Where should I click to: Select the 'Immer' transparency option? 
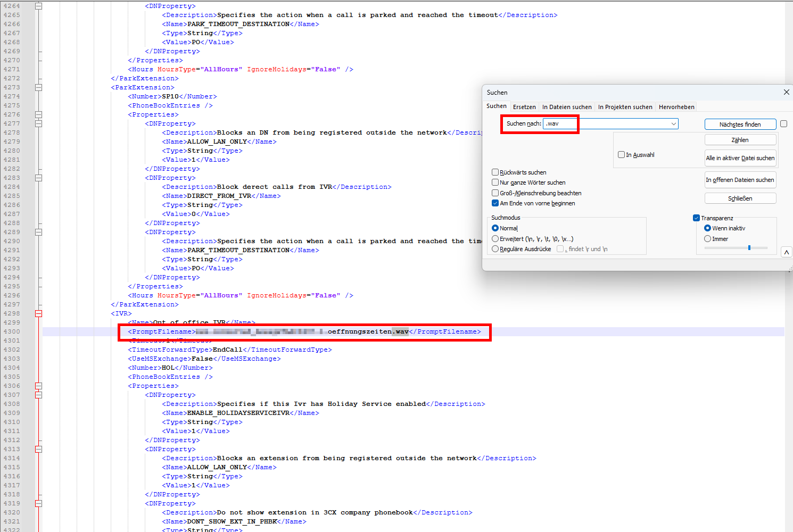707,239
